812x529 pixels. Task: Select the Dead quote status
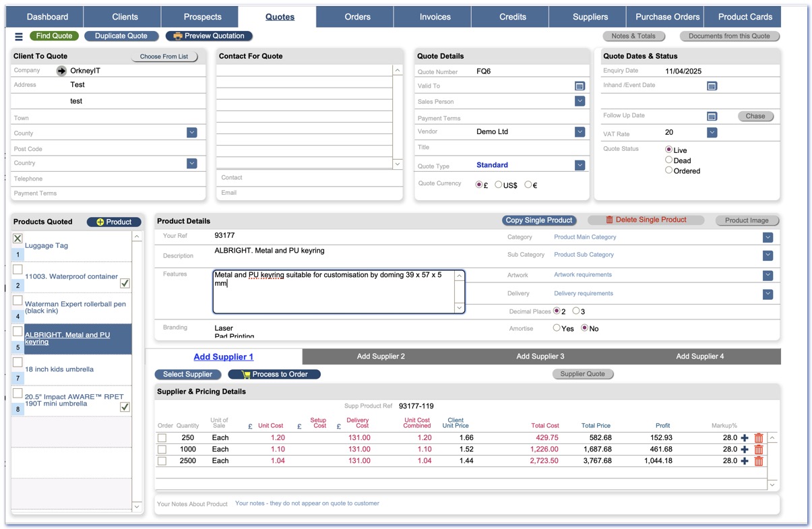point(669,160)
